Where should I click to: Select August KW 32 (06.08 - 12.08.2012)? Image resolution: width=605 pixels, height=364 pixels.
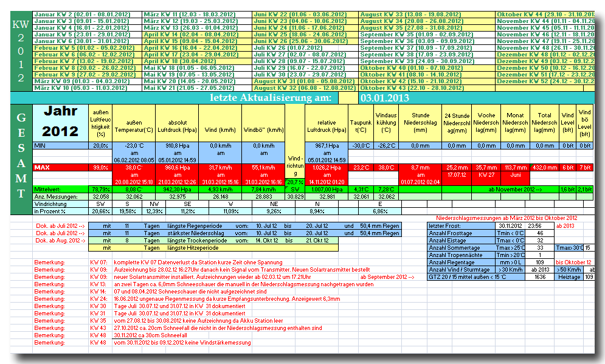(x=305, y=88)
